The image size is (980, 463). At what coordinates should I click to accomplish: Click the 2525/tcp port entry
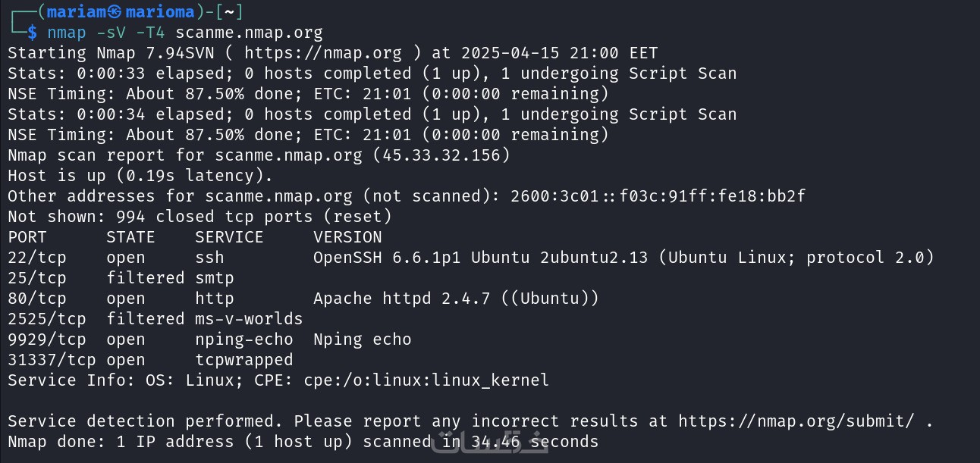tap(47, 319)
